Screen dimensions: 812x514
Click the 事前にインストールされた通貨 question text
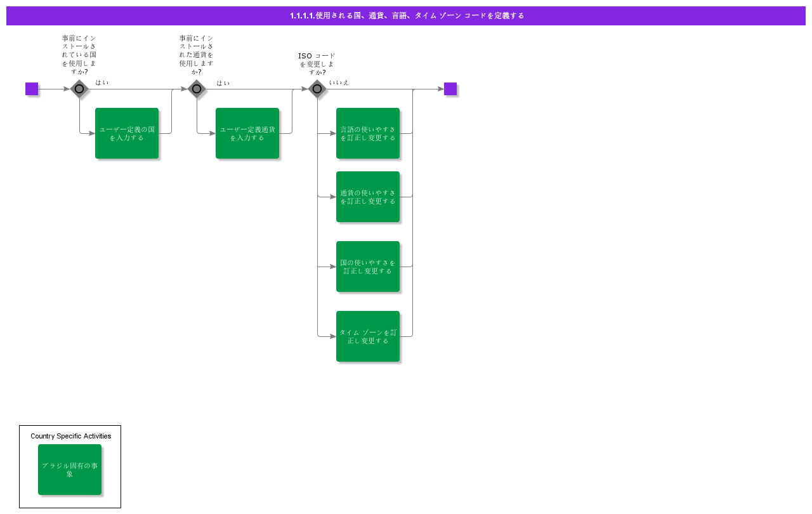coord(197,55)
